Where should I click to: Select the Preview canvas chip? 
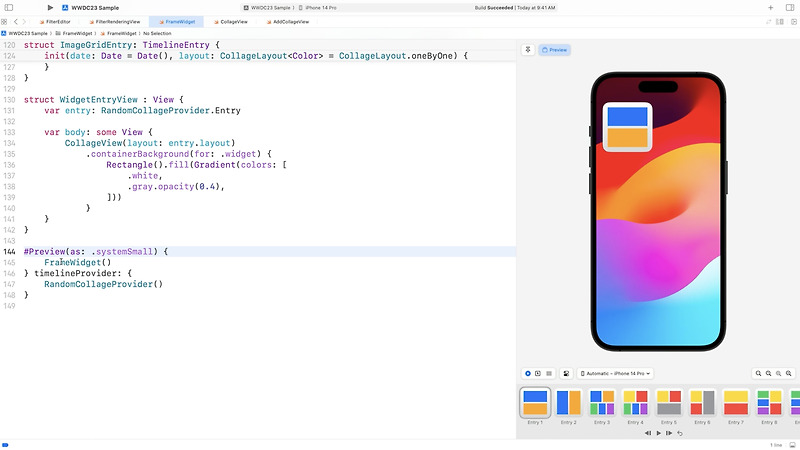(555, 49)
